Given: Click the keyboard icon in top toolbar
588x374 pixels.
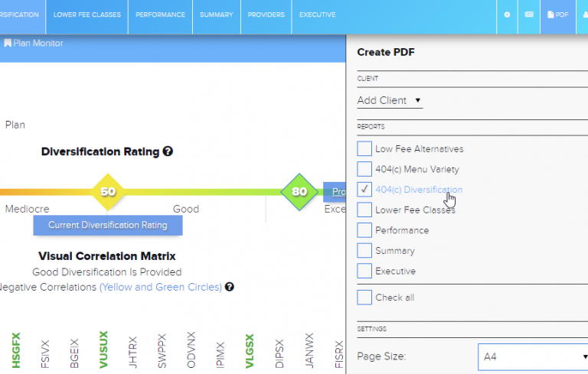Looking at the screenshot, I should click(529, 15).
